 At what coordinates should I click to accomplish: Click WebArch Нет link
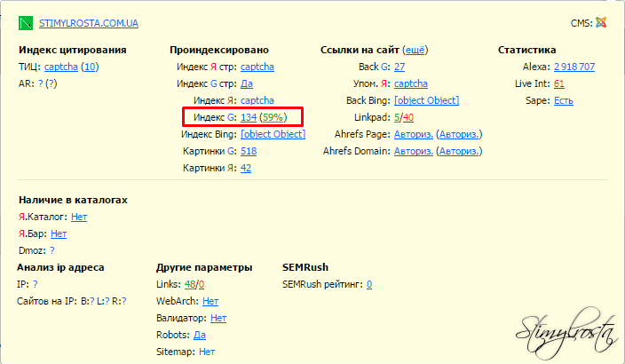(x=210, y=301)
